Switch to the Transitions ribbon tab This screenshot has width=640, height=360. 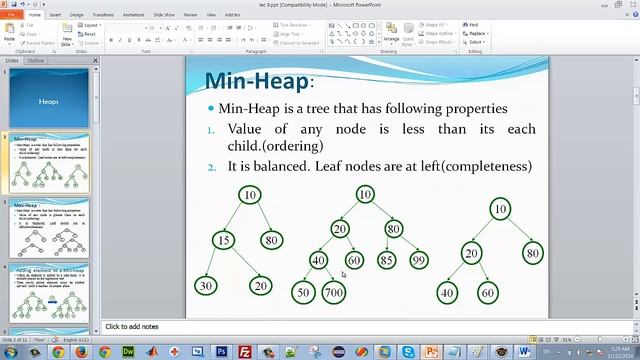point(103,15)
